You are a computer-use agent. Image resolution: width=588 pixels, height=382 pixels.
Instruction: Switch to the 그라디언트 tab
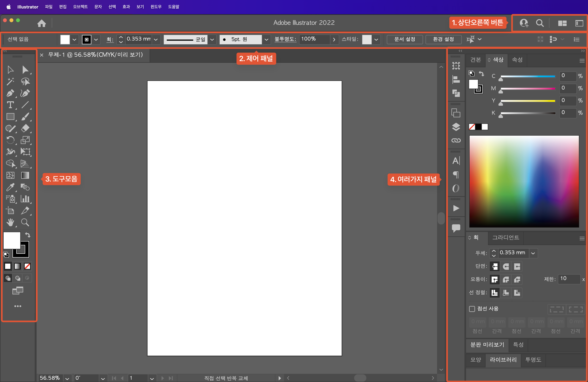(x=506, y=238)
